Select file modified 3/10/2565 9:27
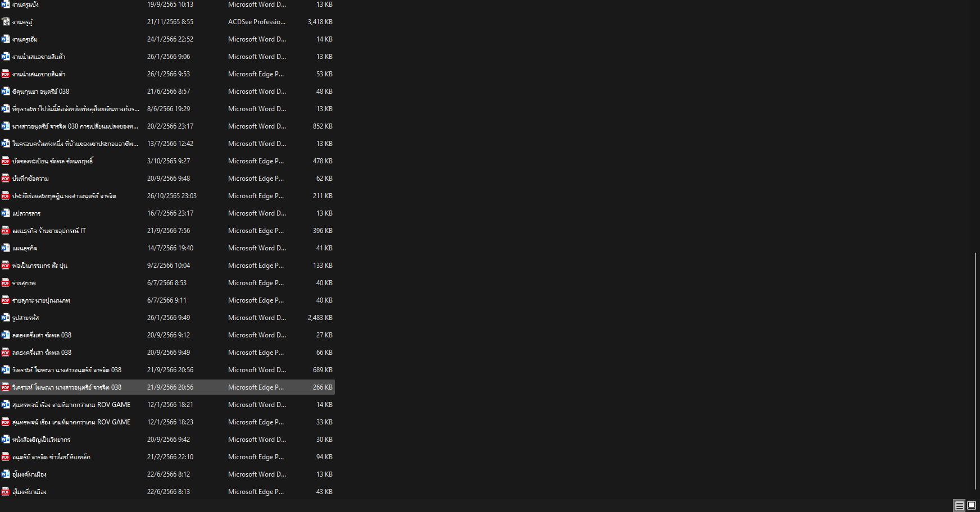The width and height of the screenshot is (980, 512). [167, 161]
